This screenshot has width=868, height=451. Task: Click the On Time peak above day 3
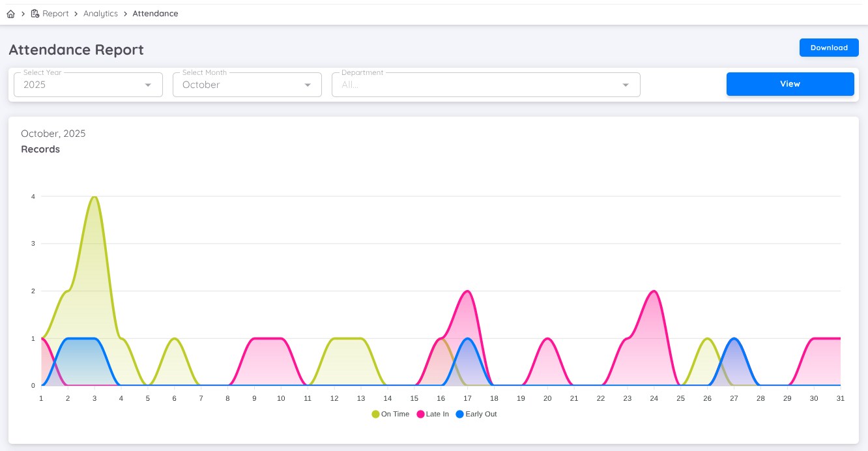94,197
